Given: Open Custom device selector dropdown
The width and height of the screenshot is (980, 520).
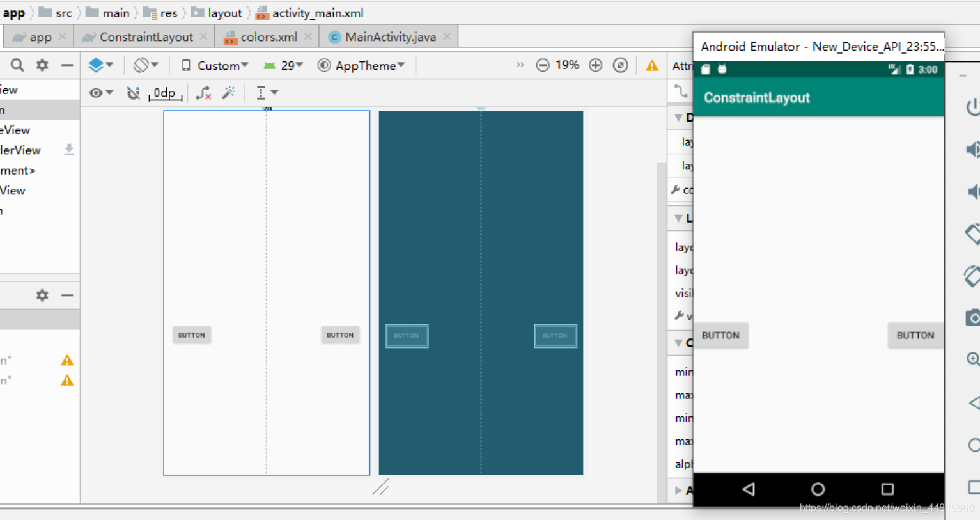Looking at the screenshot, I should pos(214,65).
